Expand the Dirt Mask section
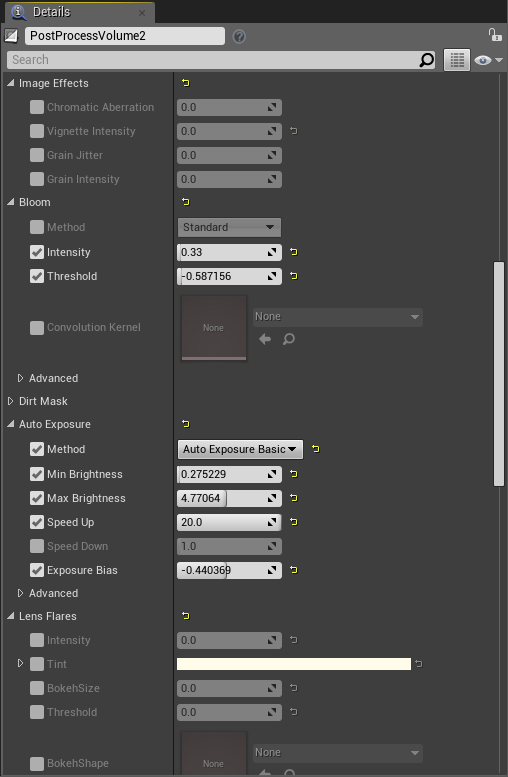The width and height of the screenshot is (508, 777). click(10, 401)
